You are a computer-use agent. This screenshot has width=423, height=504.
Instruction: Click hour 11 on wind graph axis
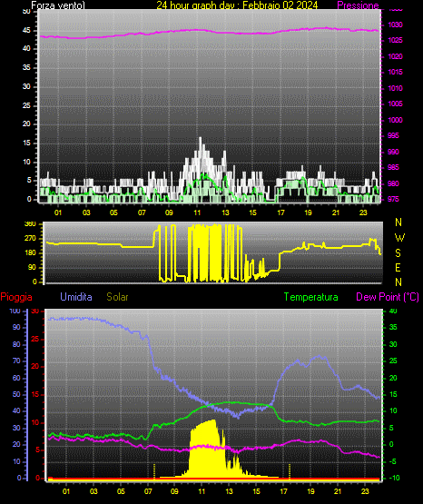click(197, 212)
